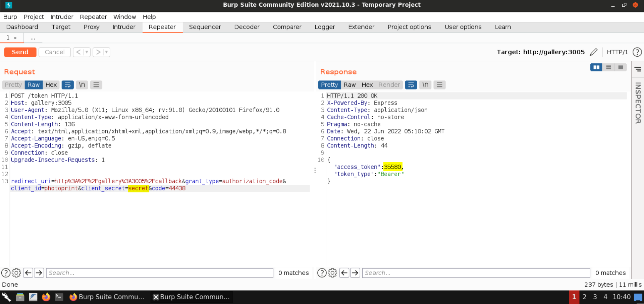Click the request hamburger menu icon
Viewport: 644px width, 304px height.
(x=96, y=85)
